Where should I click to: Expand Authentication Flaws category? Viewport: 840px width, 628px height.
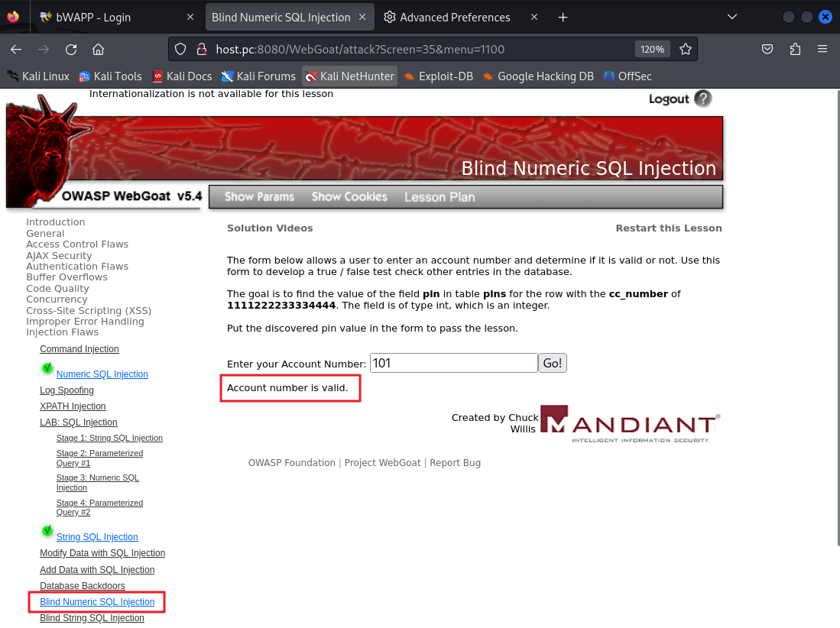tap(77, 266)
